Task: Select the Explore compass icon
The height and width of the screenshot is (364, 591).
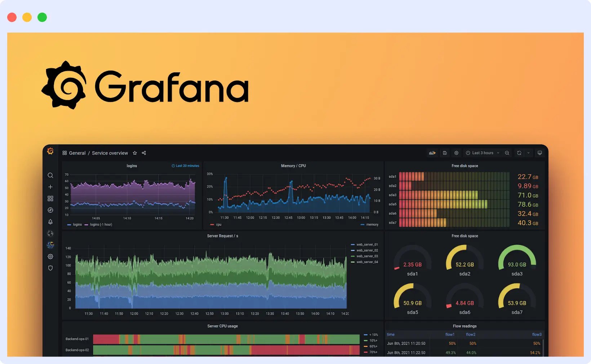Action: click(x=50, y=210)
